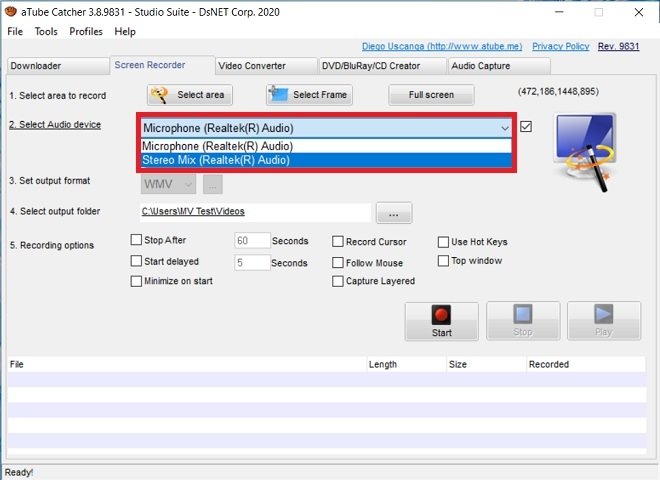660x480 pixels.
Task: Click the format settings ellipsis button
Action: tap(213, 184)
